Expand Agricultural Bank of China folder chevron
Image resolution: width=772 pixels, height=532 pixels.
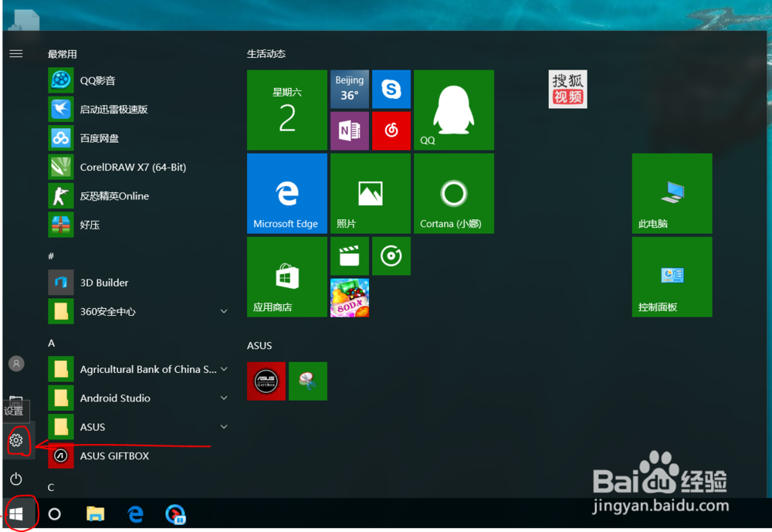(224, 369)
